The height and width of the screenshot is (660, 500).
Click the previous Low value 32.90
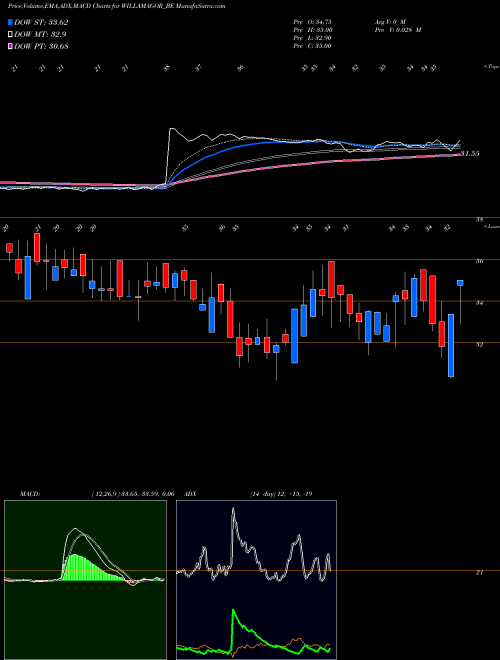click(x=322, y=38)
